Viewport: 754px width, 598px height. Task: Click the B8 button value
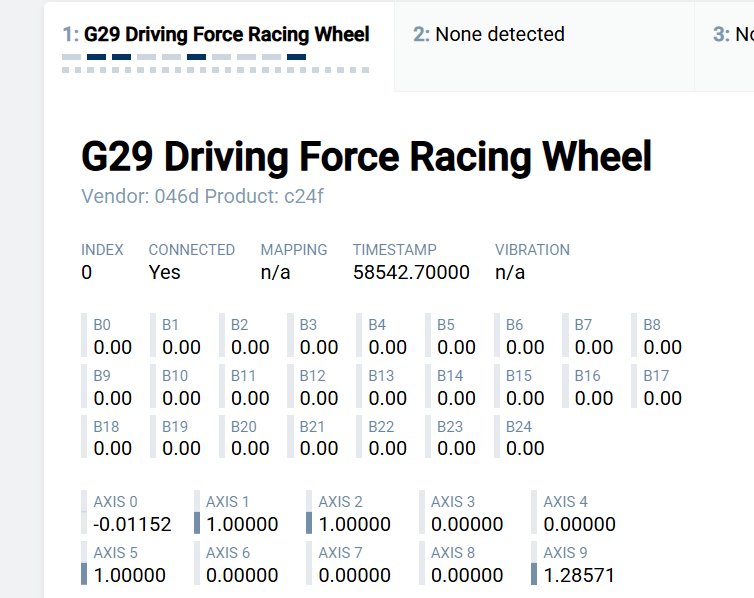[662, 347]
